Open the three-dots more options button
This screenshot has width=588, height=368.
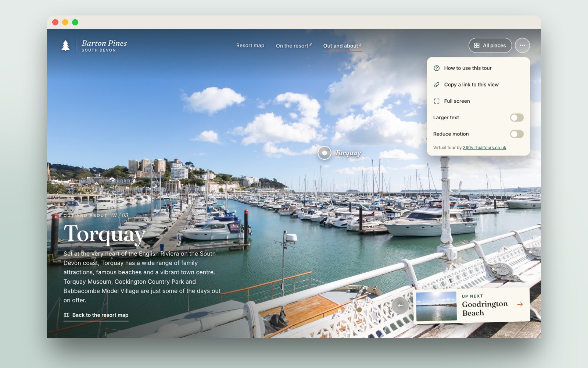[x=522, y=45]
